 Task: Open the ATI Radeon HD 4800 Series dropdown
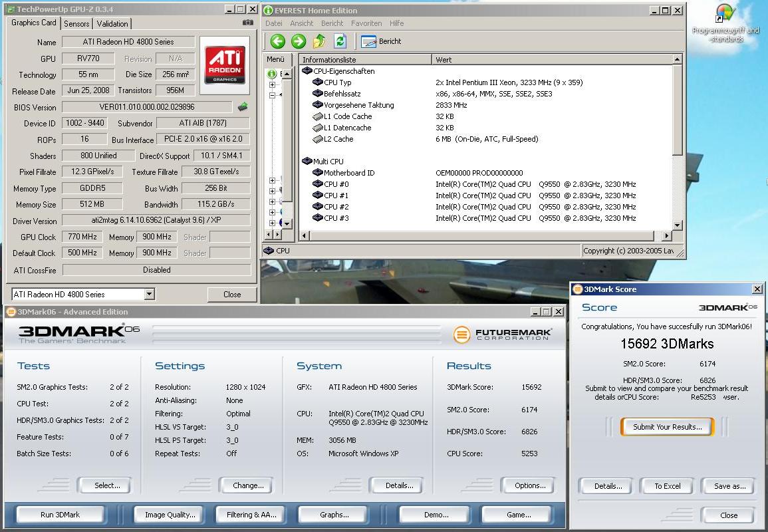[x=150, y=294]
